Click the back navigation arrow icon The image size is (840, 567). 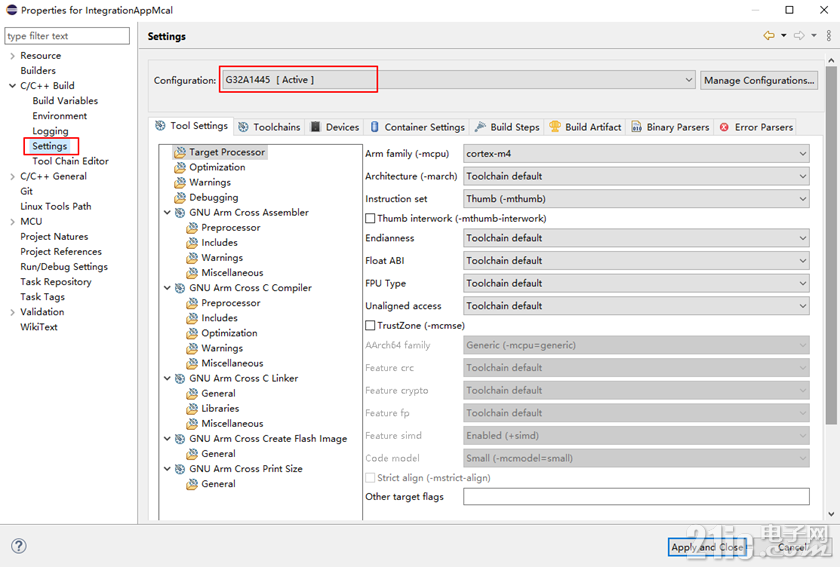click(769, 36)
